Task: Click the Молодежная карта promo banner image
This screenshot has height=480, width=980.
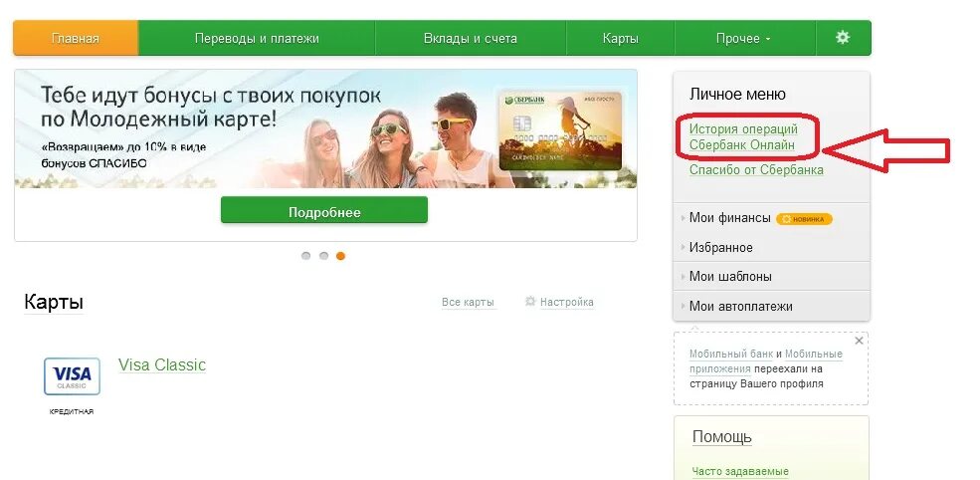Action: [x=325, y=128]
